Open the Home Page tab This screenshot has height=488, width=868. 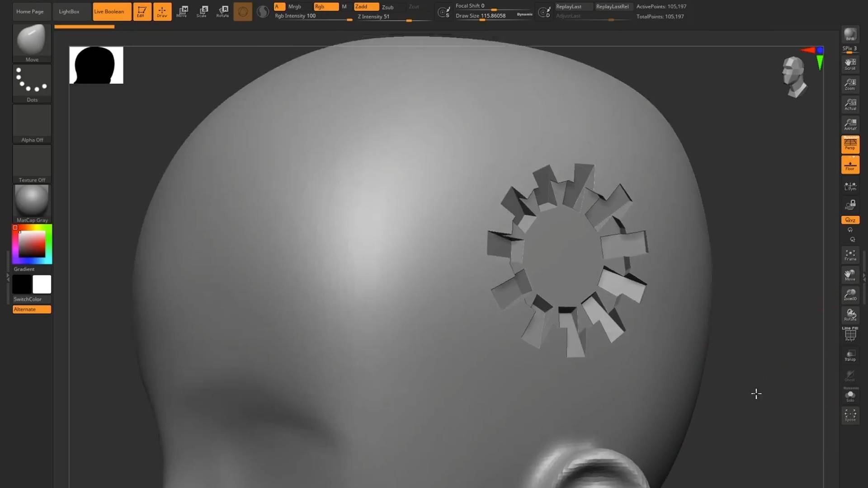30,11
